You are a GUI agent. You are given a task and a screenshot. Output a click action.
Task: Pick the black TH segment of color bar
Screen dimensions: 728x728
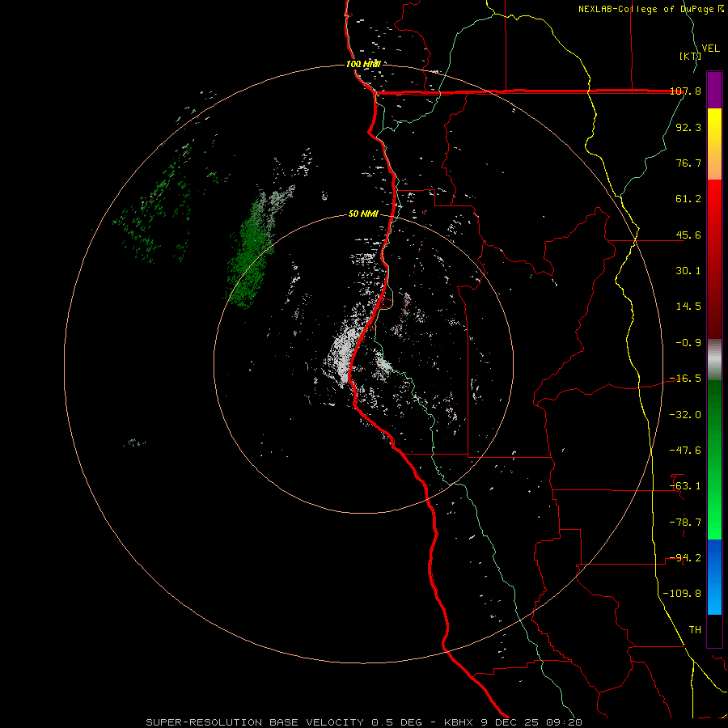point(714,630)
